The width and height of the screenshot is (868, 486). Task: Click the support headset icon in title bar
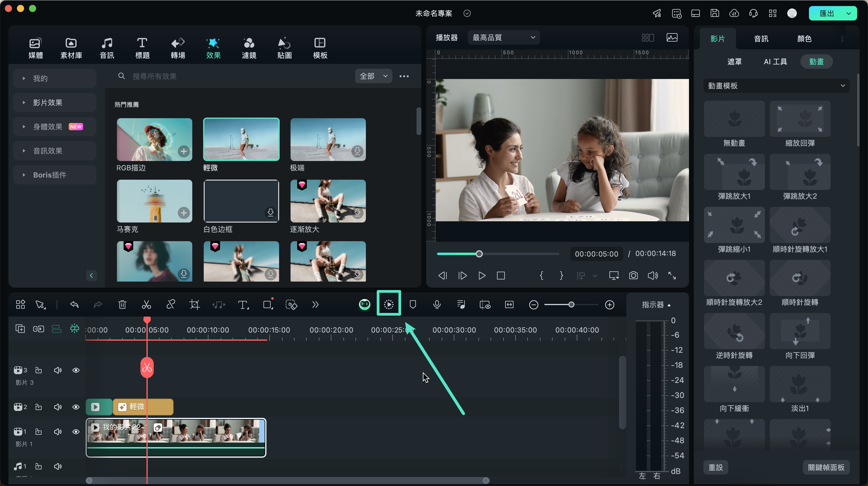[753, 13]
